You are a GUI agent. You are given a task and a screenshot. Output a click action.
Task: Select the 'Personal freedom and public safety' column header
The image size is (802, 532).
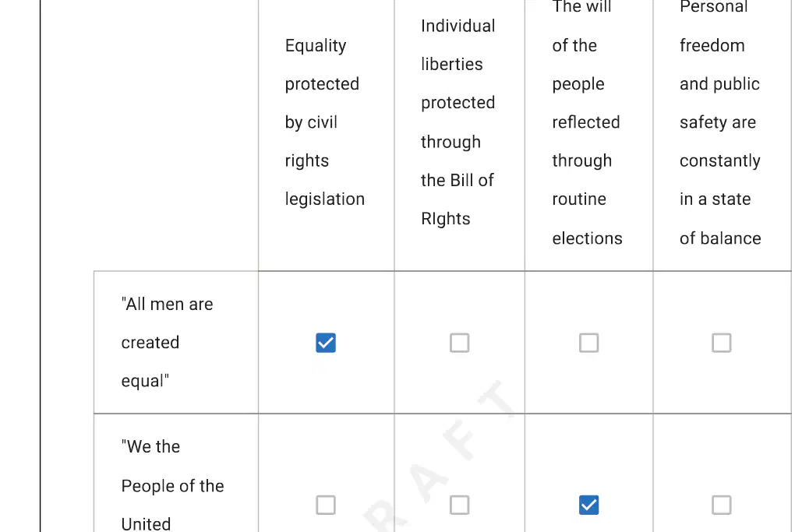pyautogui.click(x=720, y=122)
